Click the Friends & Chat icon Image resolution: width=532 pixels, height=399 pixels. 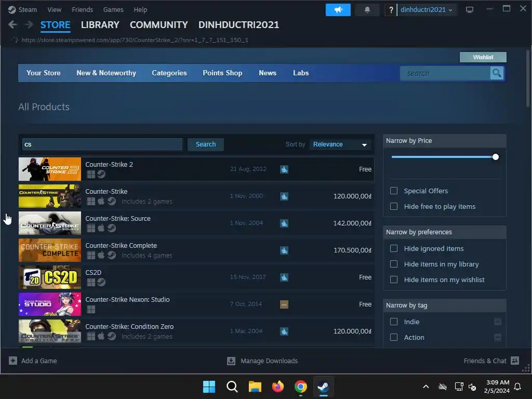point(515,361)
